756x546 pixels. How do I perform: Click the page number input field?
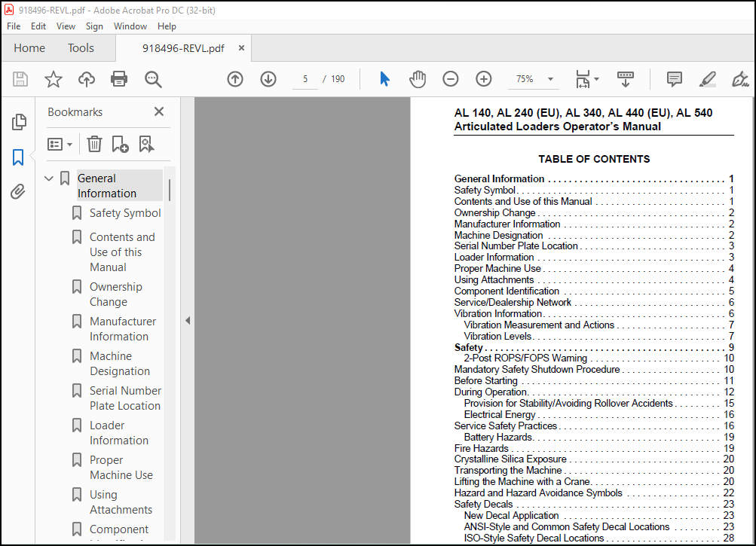tap(305, 79)
